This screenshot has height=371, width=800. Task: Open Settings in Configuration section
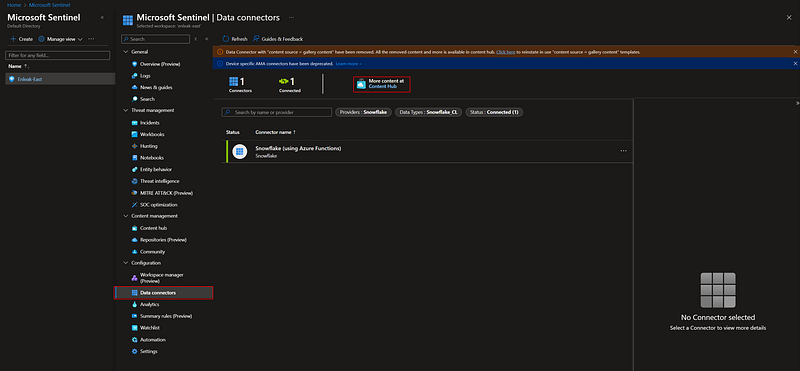coord(148,352)
